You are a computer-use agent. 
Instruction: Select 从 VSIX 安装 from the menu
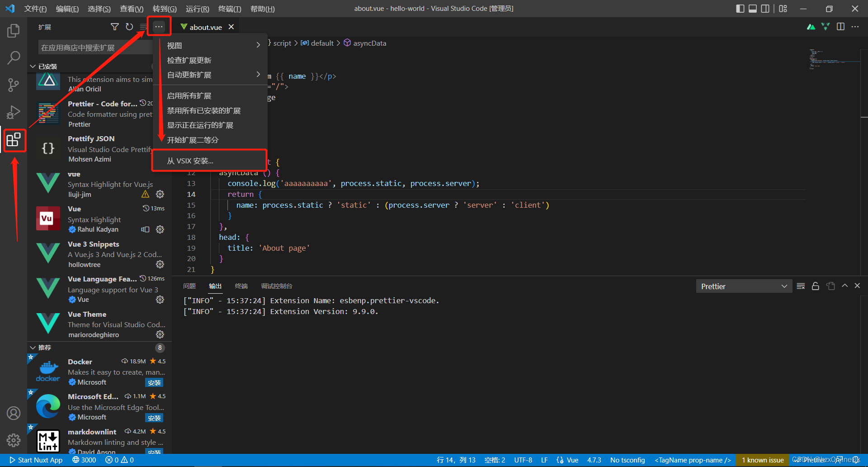click(190, 161)
